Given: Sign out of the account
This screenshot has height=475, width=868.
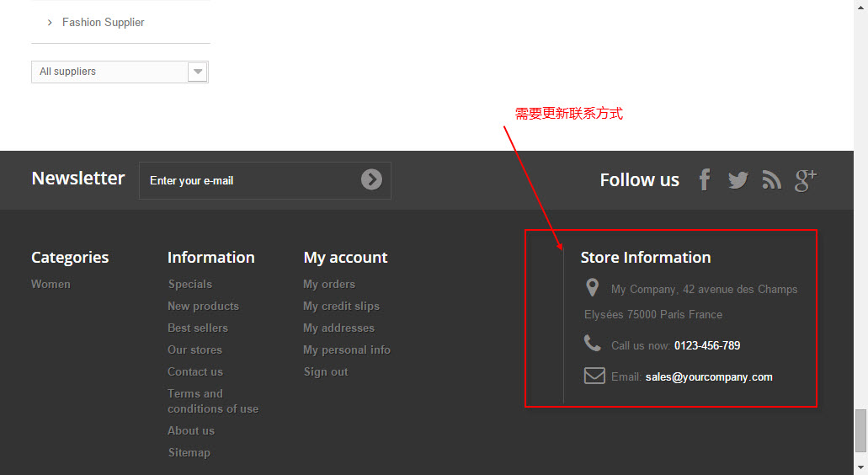Looking at the screenshot, I should point(326,372).
